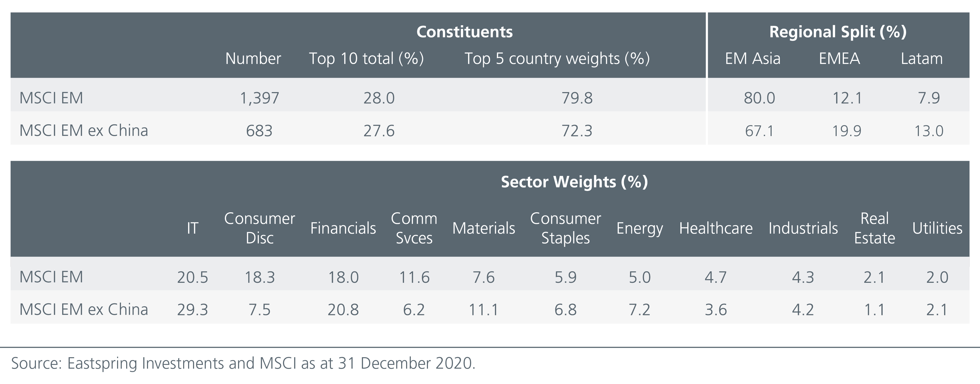Click the Latam column header
The width and height of the screenshot is (980, 384).
921,59
